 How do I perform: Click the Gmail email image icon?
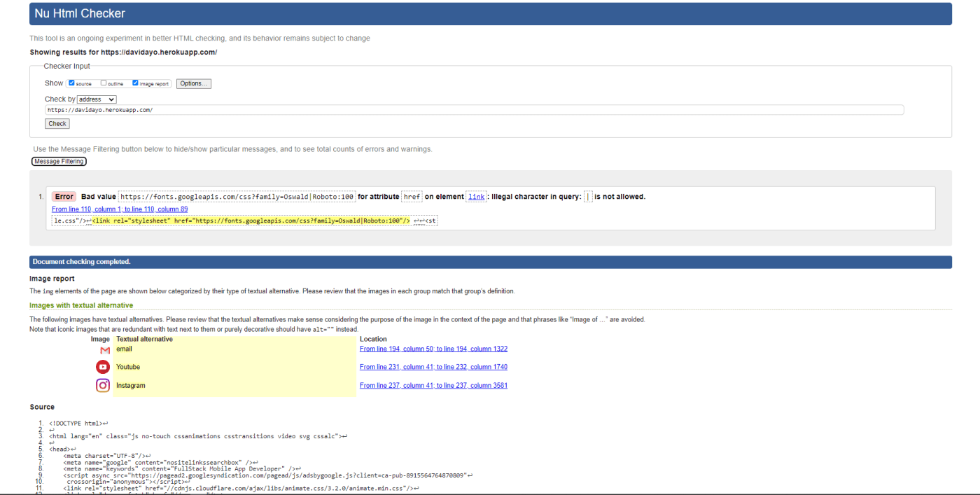coord(104,350)
